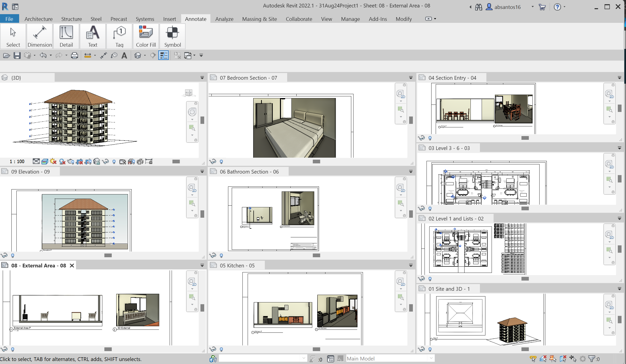626x364 pixels.
Task: Open Autodesk App Store cart icon
Action: coord(542,7)
